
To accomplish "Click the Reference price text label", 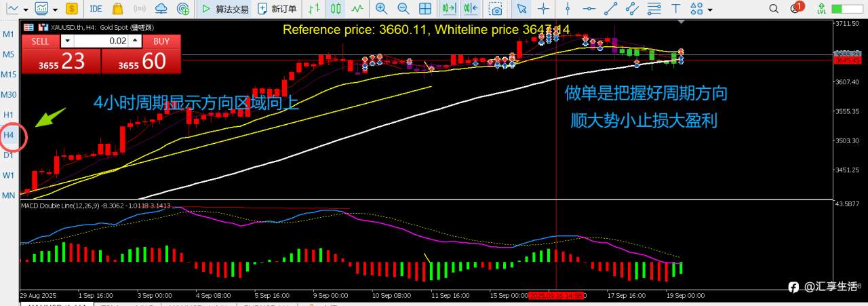I will [426, 30].
